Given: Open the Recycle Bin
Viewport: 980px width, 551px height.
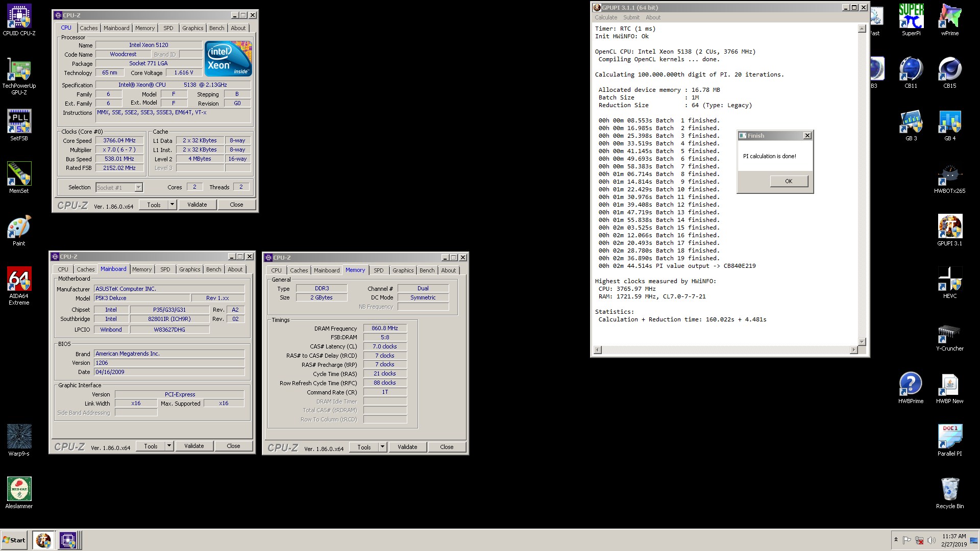Looking at the screenshot, I should point(950,493).
